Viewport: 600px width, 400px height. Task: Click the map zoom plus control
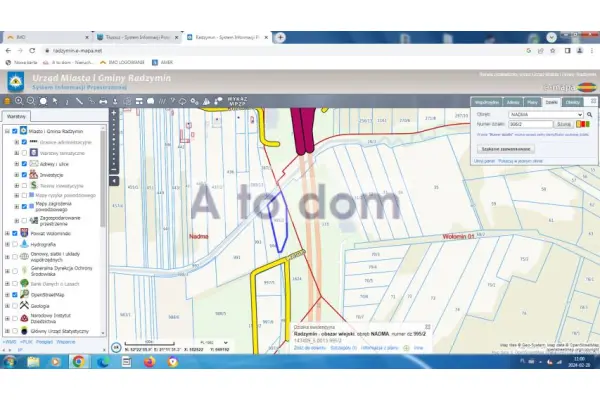[114, 113]
